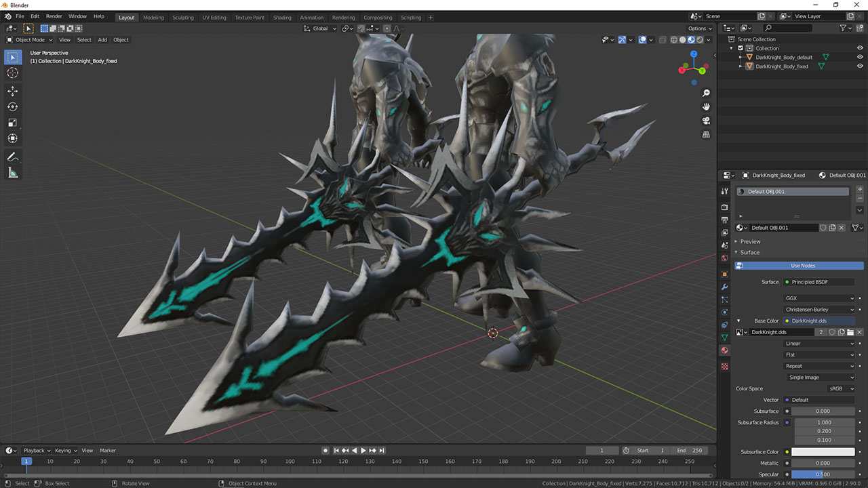Switch to rendered viewport shading
This screenshot has width=868, height=488.
pyautogui.click(x=701, y=39)
